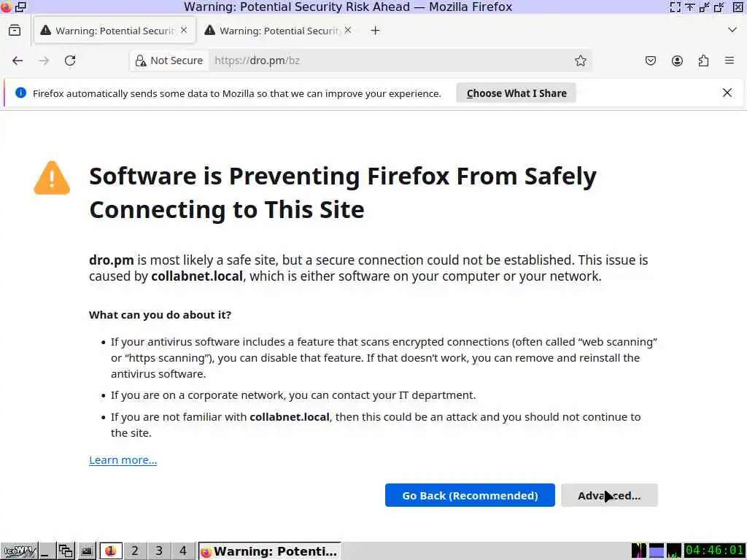Open the IceWM start menu button
This screenshot has height=560, width=747.
coord(19,551)
